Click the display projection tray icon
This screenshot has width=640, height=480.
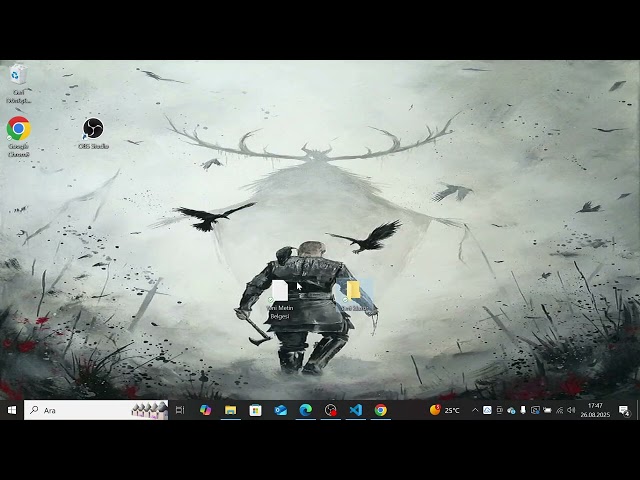point(535,410)
